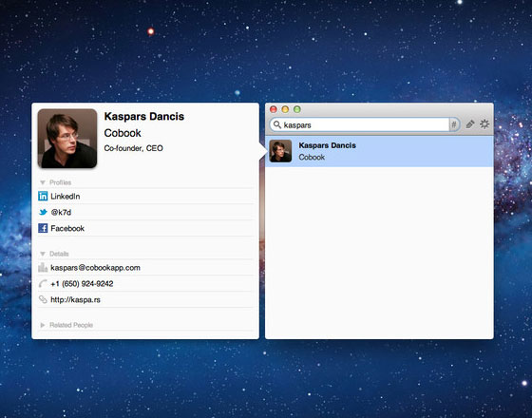Collapse the Profiles section
The image size is (532, 418).
click(x=43, y=182)
